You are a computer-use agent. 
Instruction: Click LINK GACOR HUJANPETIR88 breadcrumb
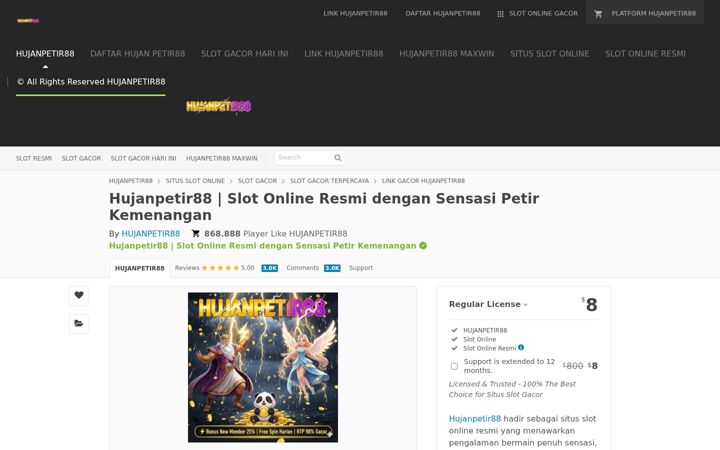tap(423, 181)
